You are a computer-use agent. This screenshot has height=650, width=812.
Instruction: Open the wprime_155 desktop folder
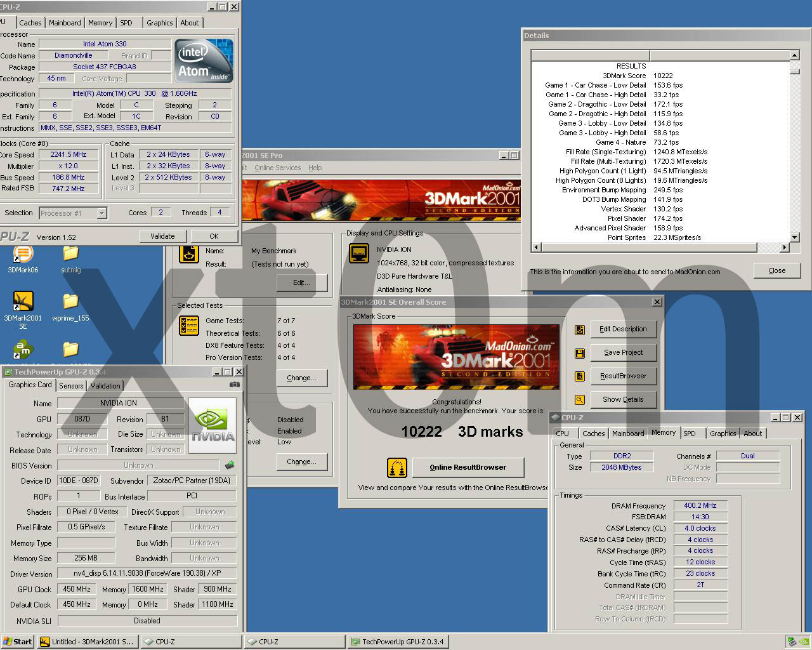pos(70,301)
